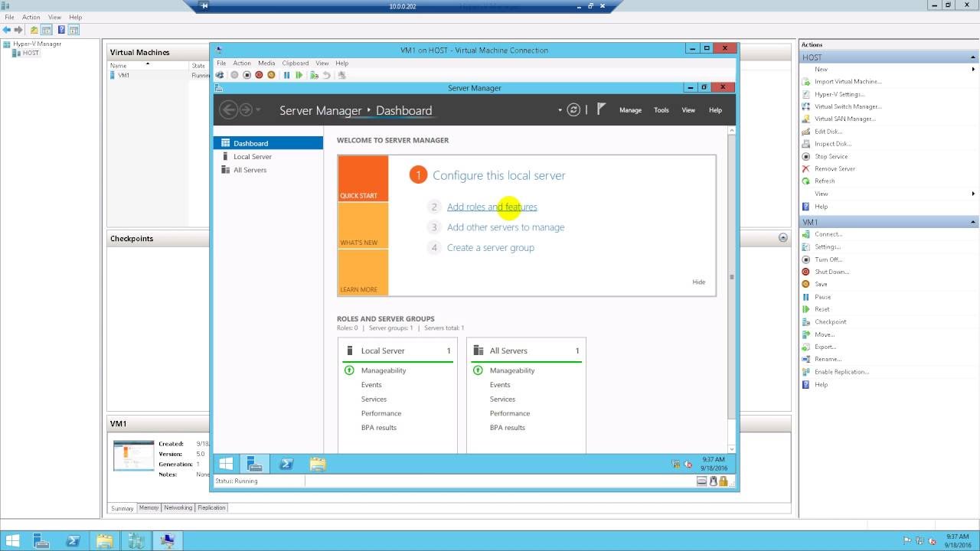Click the Turn Off icon in VM toolbar
This screenshot has height=551, width=980.
click(x=247, y=75)
